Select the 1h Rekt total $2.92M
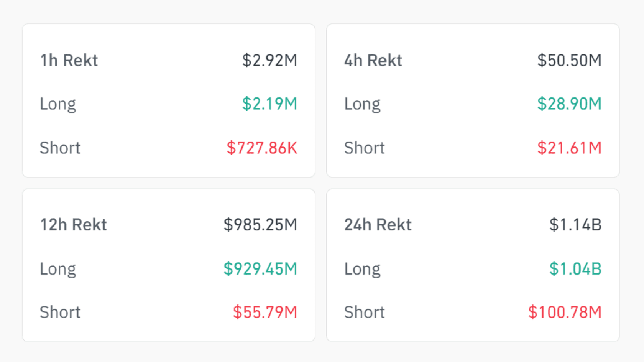Screen dimensions: 644x362 pos(269,60)
